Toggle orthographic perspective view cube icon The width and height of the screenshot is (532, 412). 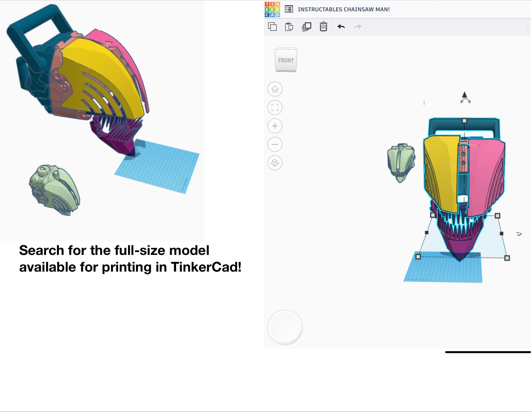(275, 163)
